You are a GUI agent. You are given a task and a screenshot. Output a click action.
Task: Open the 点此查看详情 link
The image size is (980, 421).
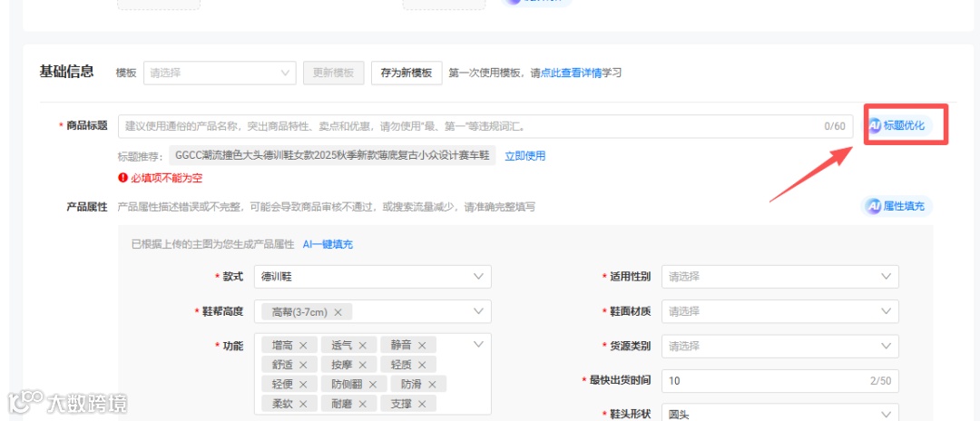pos(571,73)
